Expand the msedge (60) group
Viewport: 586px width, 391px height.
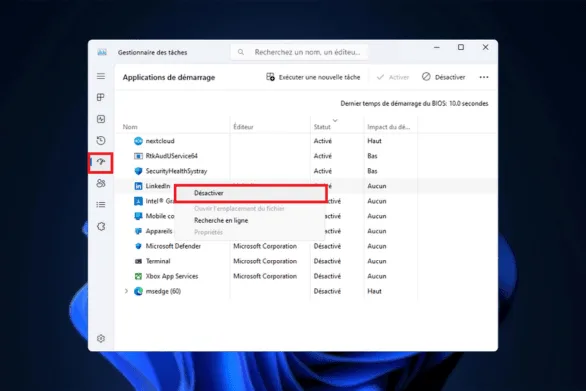[126, 291]
